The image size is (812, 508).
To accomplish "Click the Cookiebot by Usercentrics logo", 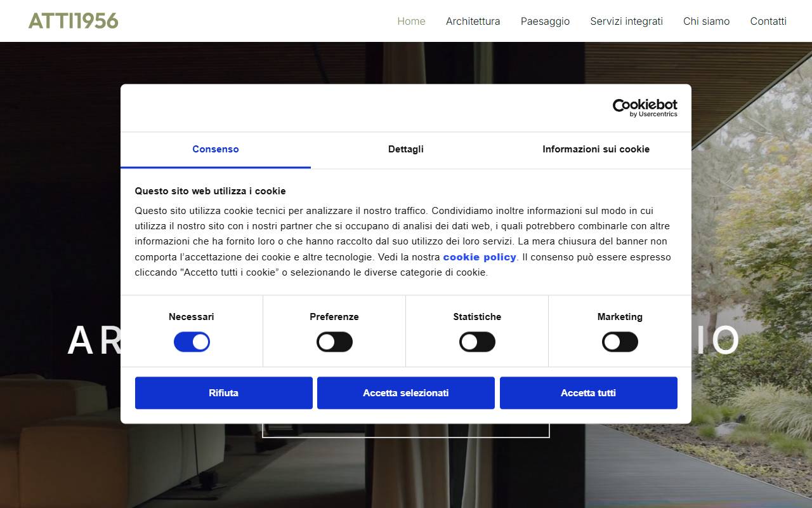I will tap(645, 108).
